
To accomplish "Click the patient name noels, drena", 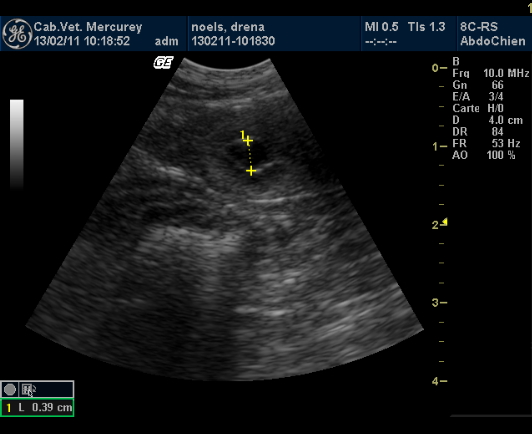I will (228, 27).
